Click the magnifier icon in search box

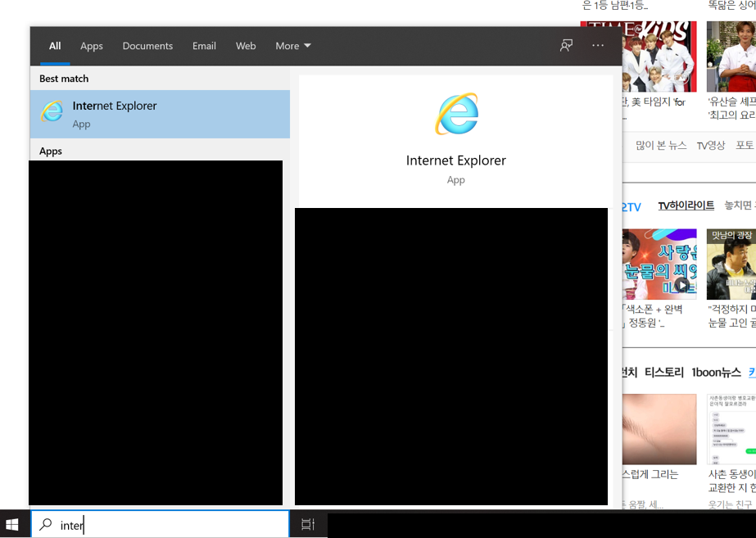46,525
